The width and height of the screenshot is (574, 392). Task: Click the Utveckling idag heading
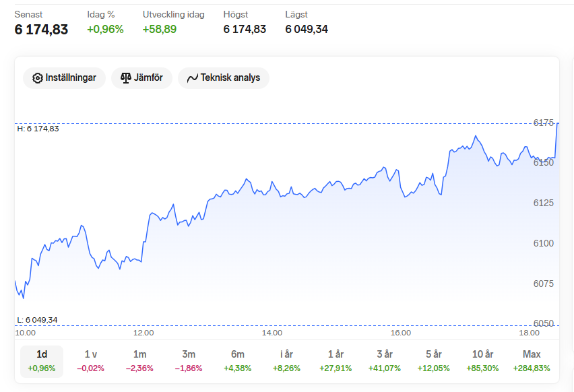point(174,15)
